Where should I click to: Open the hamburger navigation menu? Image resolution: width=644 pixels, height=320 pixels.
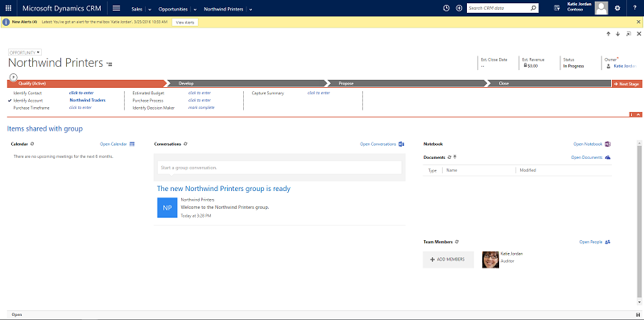(x=116, y=8)
